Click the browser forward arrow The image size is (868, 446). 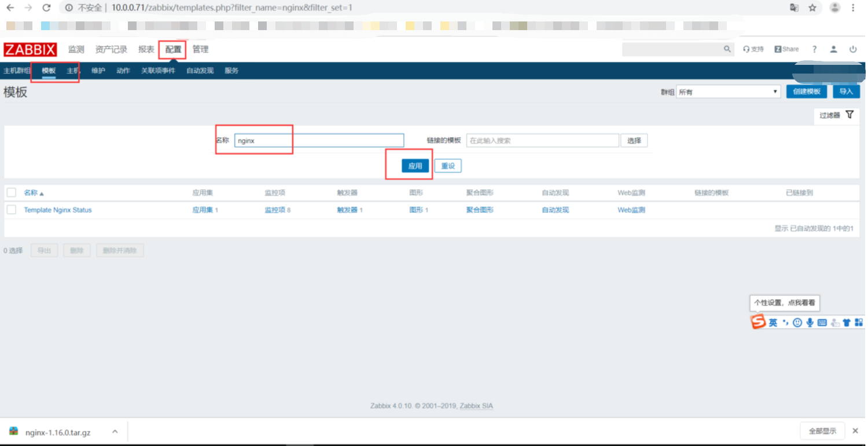click(28, 8)
